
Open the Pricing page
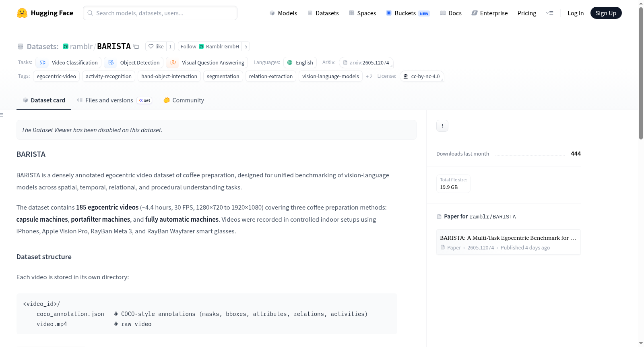coord(527,13)
